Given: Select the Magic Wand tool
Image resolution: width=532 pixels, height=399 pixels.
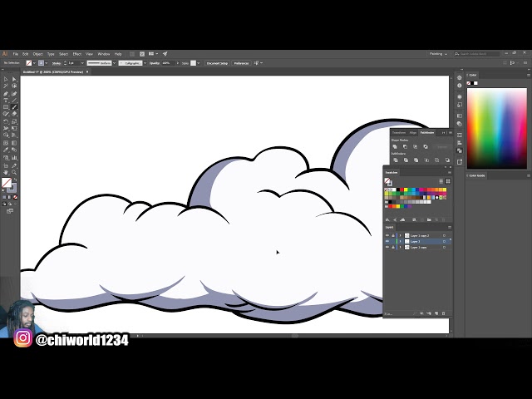Looking at the screenshot, I should tap(6, 86).
